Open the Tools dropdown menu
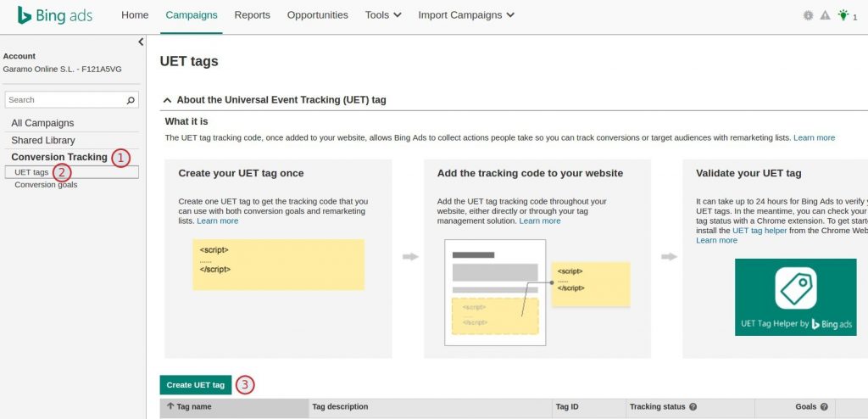868x419 pixels. pos(383,15)
